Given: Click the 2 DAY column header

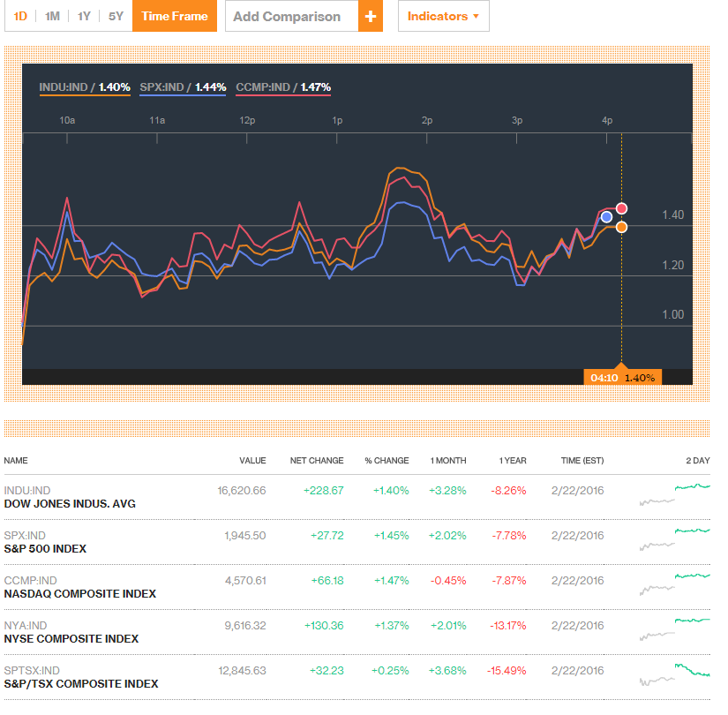Looking at the screenshot, I should tap(698, 461).
